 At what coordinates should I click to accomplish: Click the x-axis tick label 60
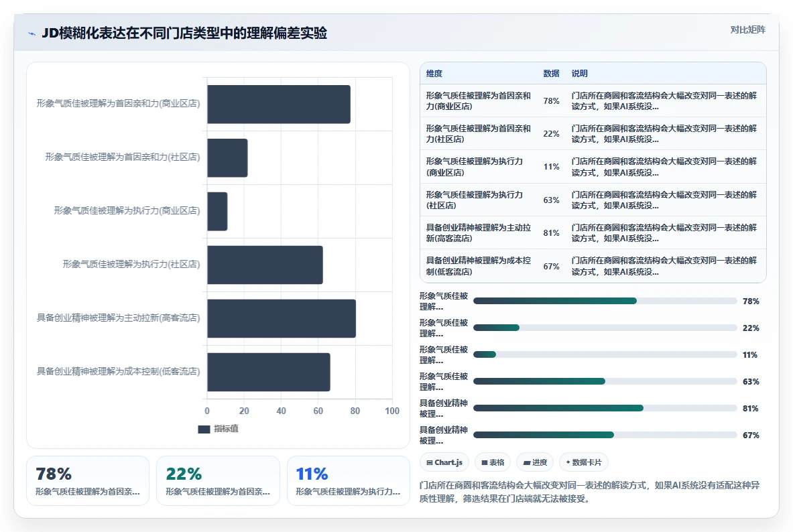318,411
